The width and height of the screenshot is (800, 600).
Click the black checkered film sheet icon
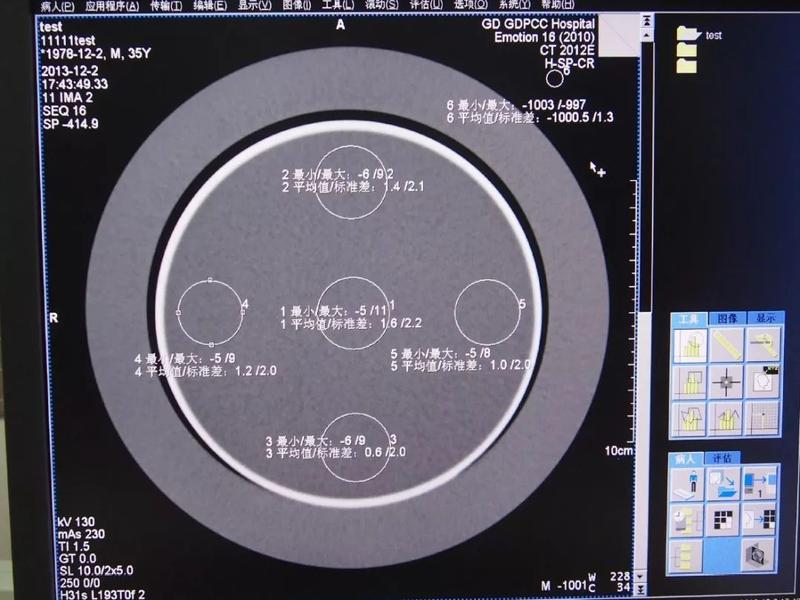(x=723, y=520)
